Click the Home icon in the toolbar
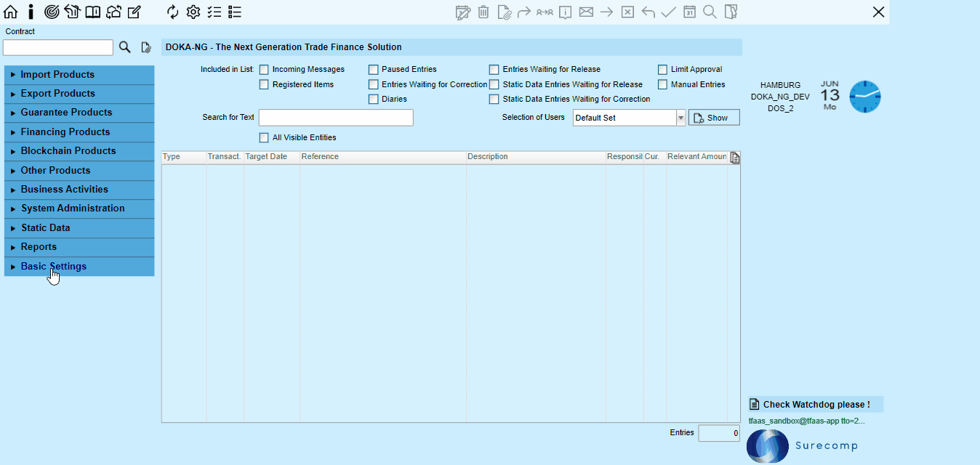 click(10, 12)
